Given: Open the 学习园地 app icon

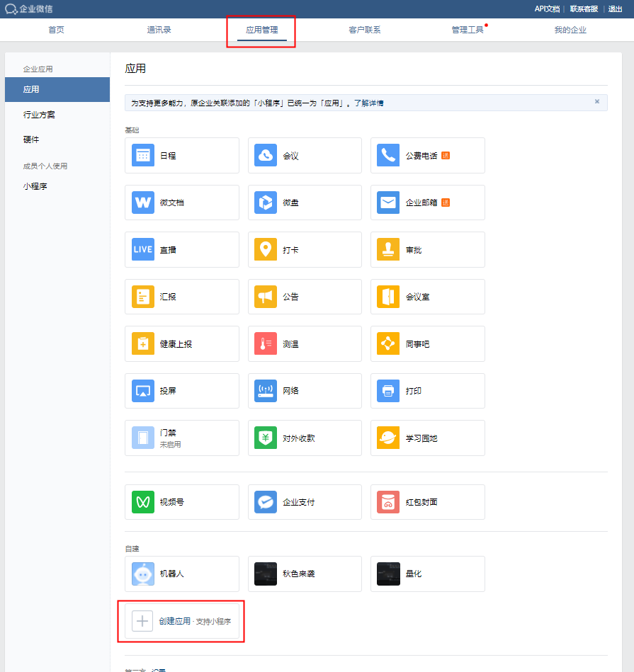Looking at the screenshot, I should pyautogui.click(x=388, y=438).
